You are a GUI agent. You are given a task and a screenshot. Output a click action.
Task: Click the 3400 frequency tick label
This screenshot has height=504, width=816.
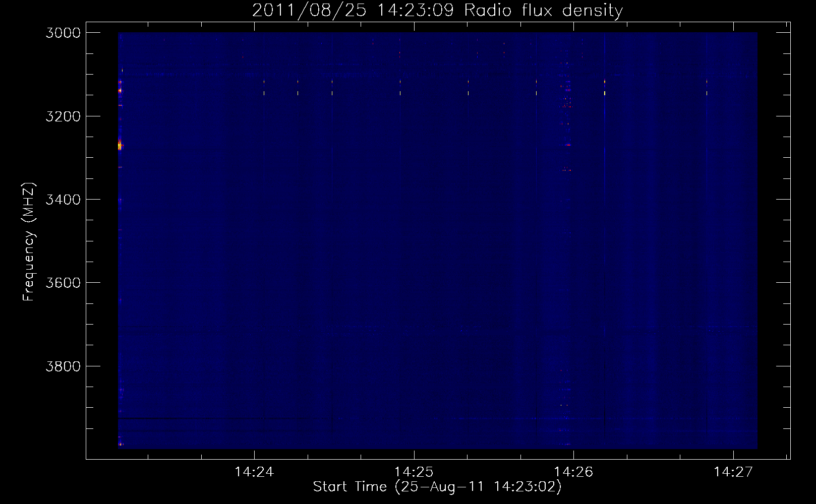tap(63, 200)
